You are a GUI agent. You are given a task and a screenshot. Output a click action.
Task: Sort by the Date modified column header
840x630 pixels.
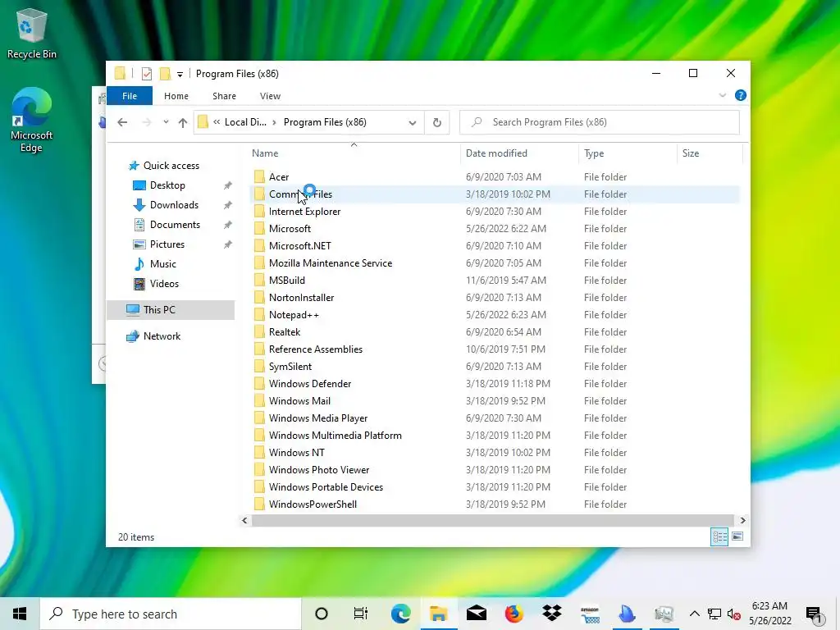pos(496,153)
